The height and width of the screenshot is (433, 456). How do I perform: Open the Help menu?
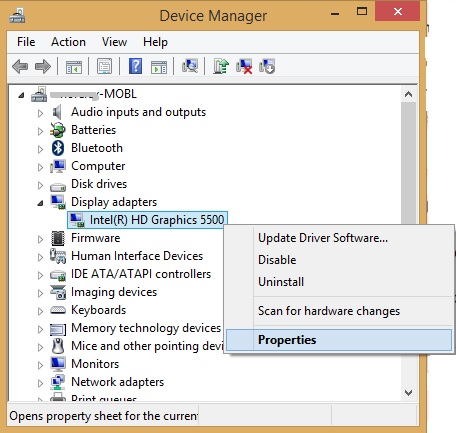[x=155, y=42]
